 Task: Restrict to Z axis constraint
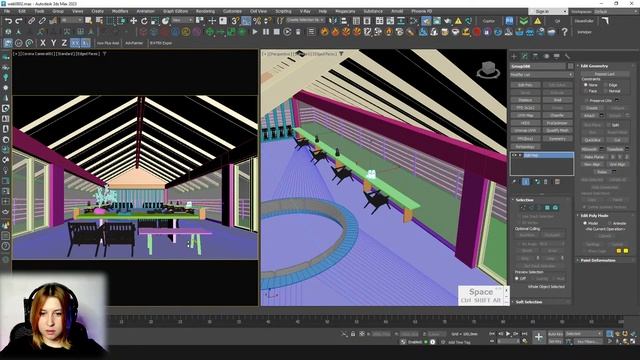pyautogui.click(x=64, y=43)
